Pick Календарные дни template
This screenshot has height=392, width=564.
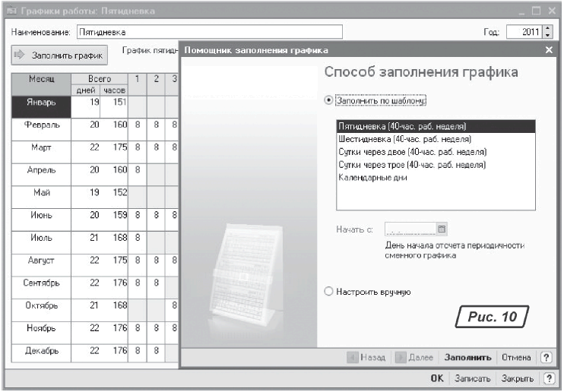click(x=372, y=177)
